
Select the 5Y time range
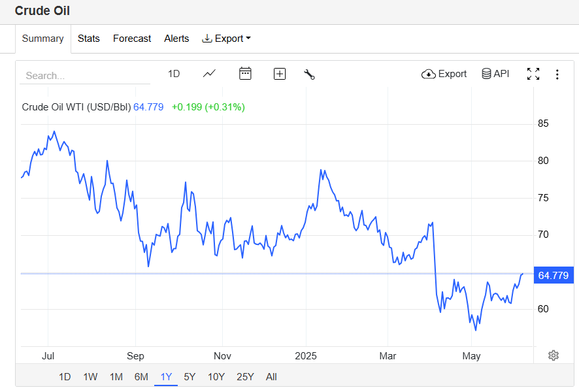190,377
